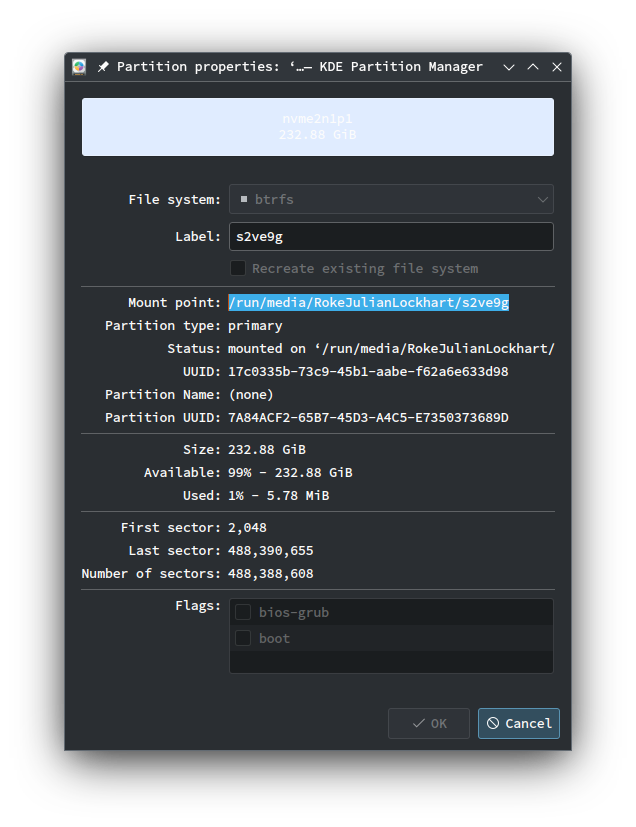Enable Recreate existing file system checkbox

[x=238, y=268]
